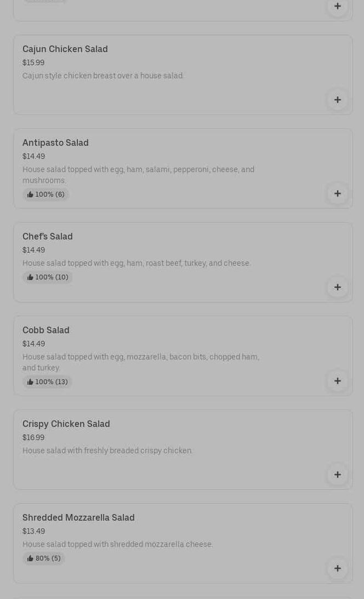This screenshot has height=599, width=364.
Task: Click Cobb Salad 100% (13) rating badge
Action: coord(48,382)
